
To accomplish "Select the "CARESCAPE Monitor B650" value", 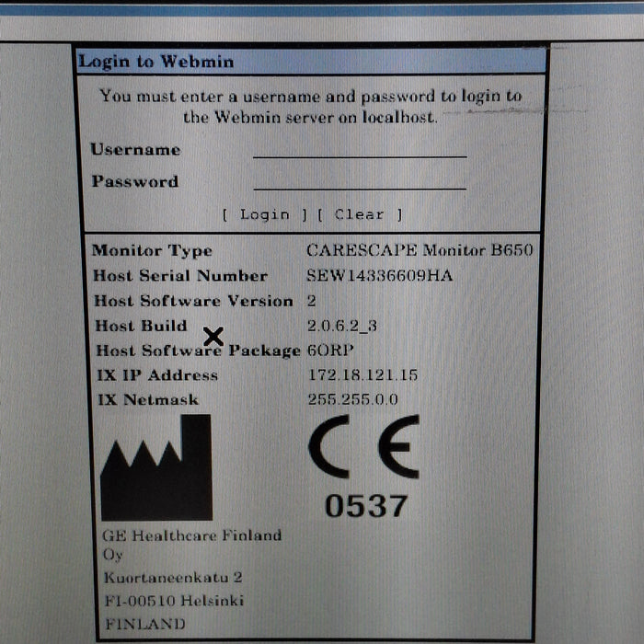I will 420,250.
